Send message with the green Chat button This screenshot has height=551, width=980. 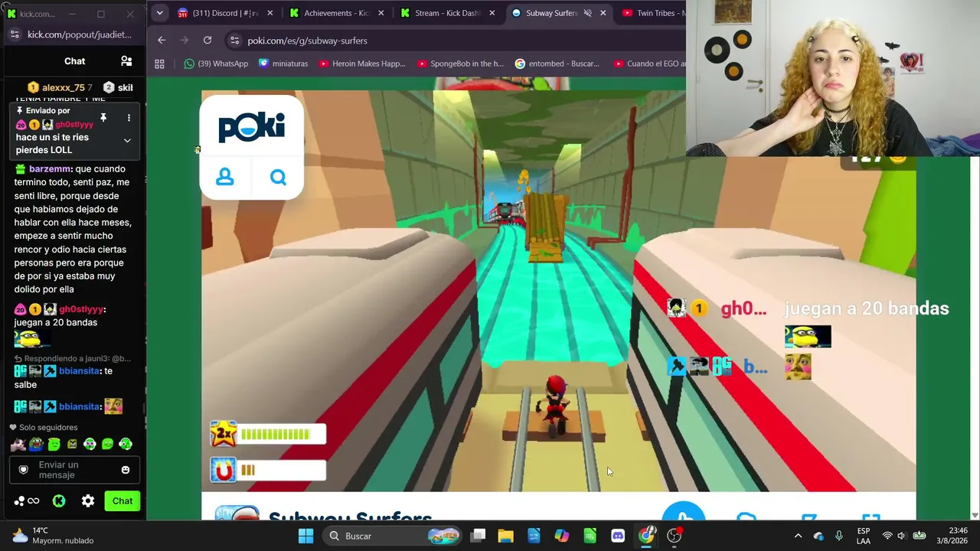click(x=122, y=501)
